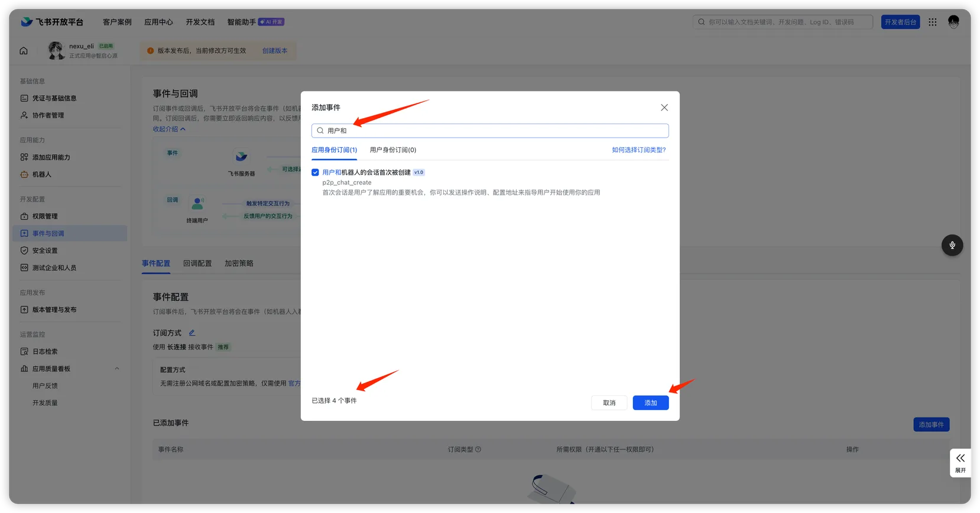Open 权限管理 in sidebar
Viewport: 980px width, 513px height.
[x=45, y=216]
